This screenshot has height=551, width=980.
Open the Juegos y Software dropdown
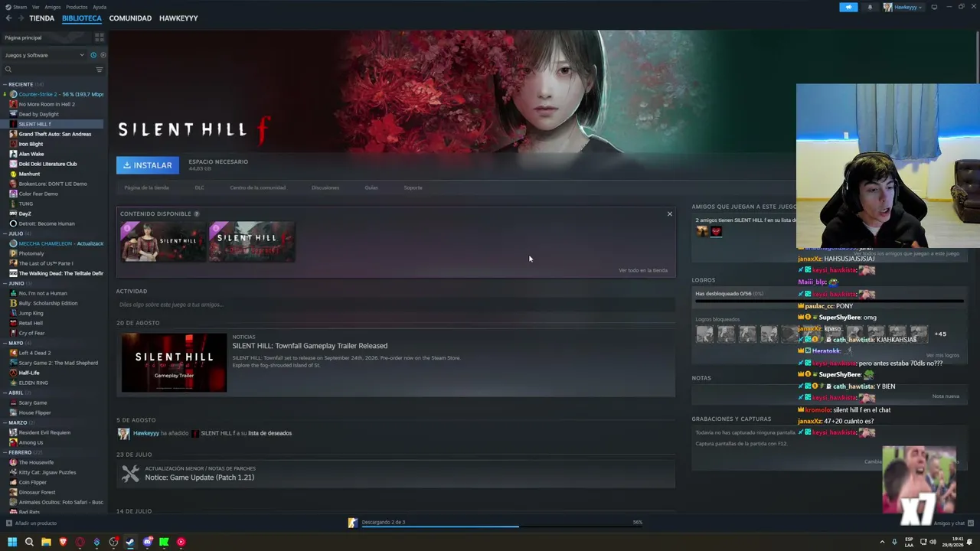coord(44,55)
